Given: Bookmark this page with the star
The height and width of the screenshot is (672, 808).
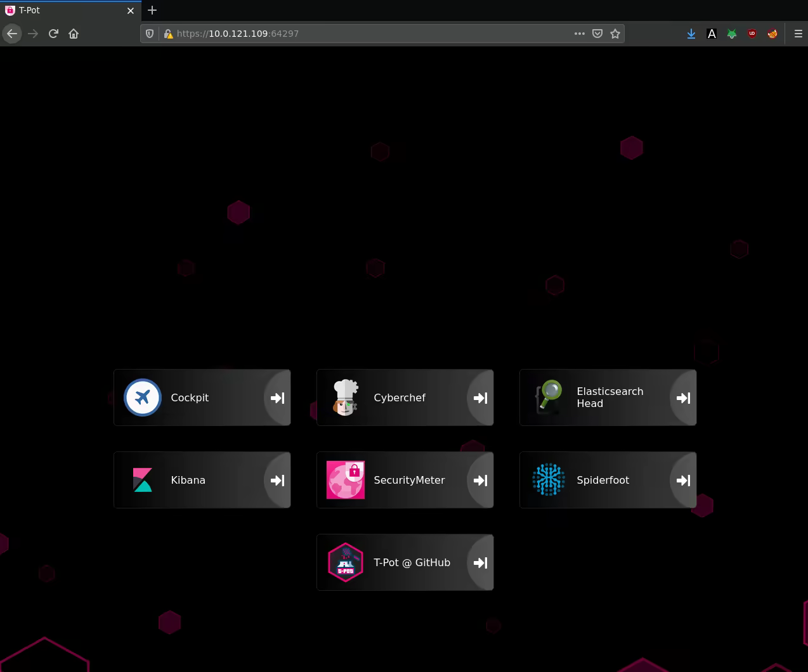Looking at the screenshot, I should 615,34.
